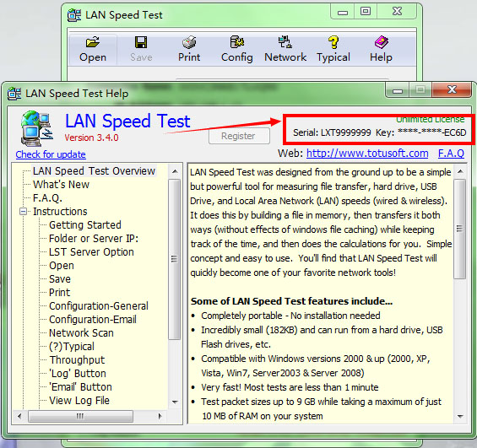This screenshot has height=448, width=477.
Task: Click the Typical question mark icon
Action: (x=333, y=42)
